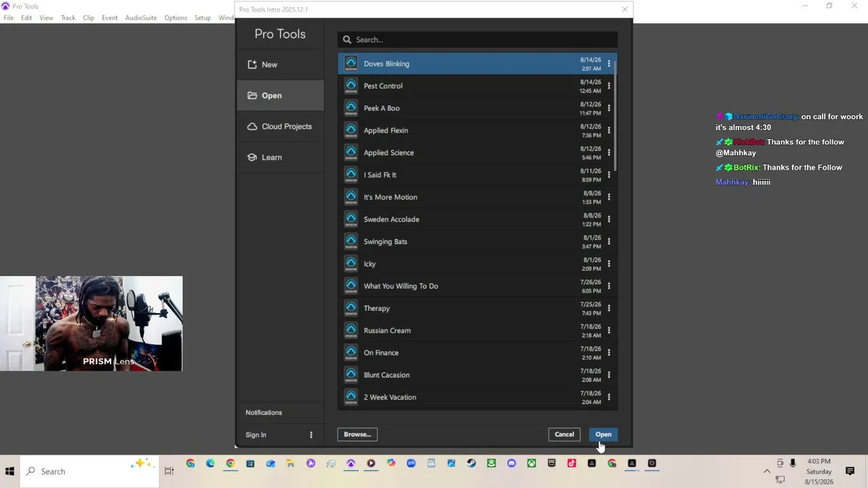Select the Therapy session
Viewport: 868px width, 488px height.
coord(477,308)
